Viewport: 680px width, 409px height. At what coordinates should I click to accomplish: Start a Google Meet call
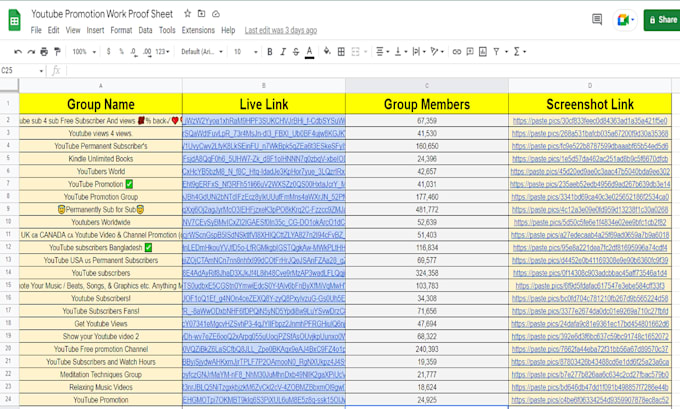[x=625, y=20]
